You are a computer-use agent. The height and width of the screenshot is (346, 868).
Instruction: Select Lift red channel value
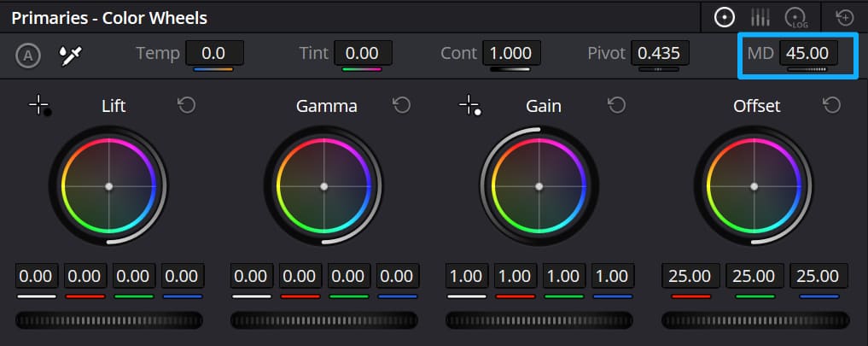pyautogui.click(x=85, y=276)
